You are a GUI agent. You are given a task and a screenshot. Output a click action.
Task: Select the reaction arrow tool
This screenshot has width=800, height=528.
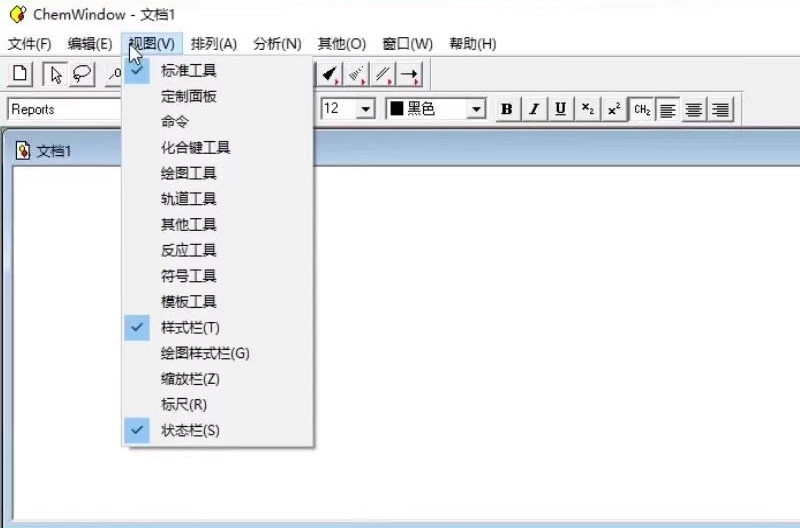(409, 74)
